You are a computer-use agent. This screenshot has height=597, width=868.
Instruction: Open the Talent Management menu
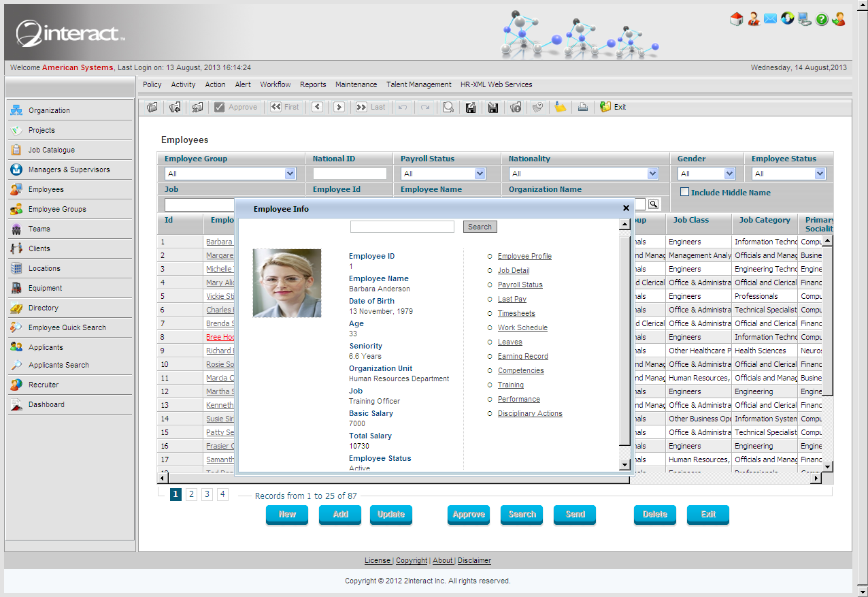(419, 84)
